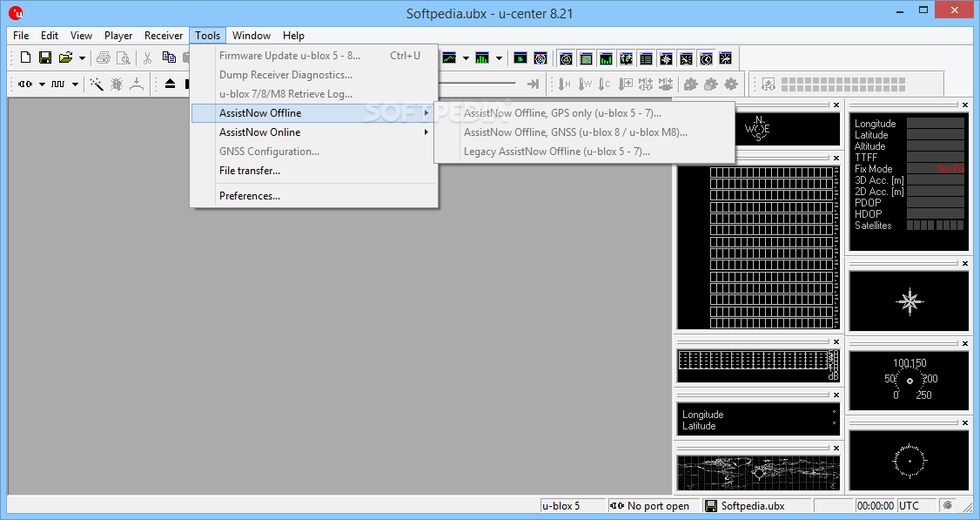980x520 pixels.
Task: Close the Longitude/Latitude data panel
Action: pos(836,395)
